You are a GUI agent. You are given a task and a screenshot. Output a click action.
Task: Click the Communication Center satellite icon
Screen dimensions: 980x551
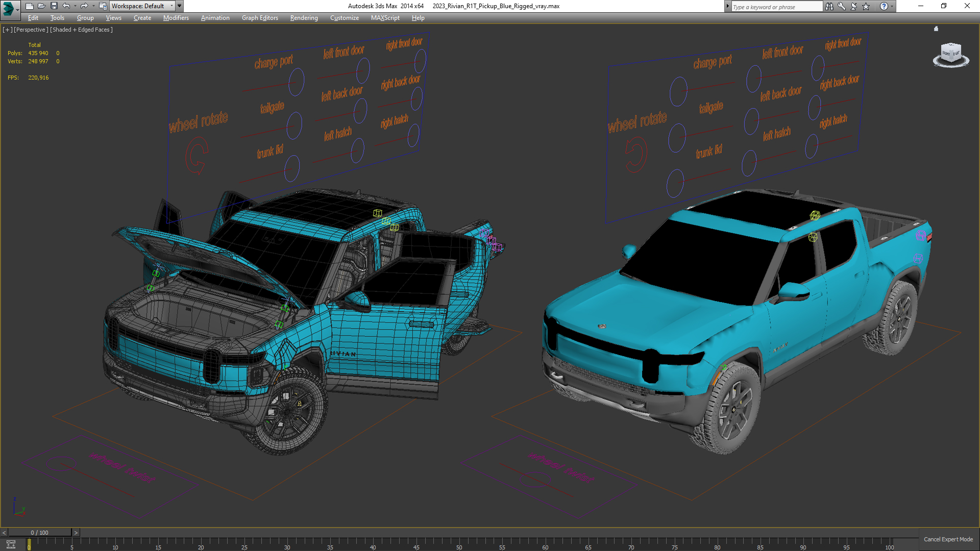point(854,6)
